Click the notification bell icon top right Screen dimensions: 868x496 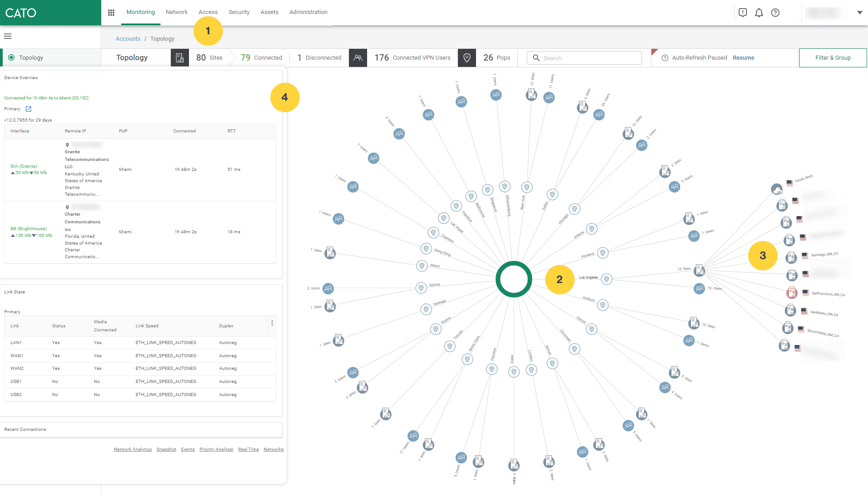point(759,12)
